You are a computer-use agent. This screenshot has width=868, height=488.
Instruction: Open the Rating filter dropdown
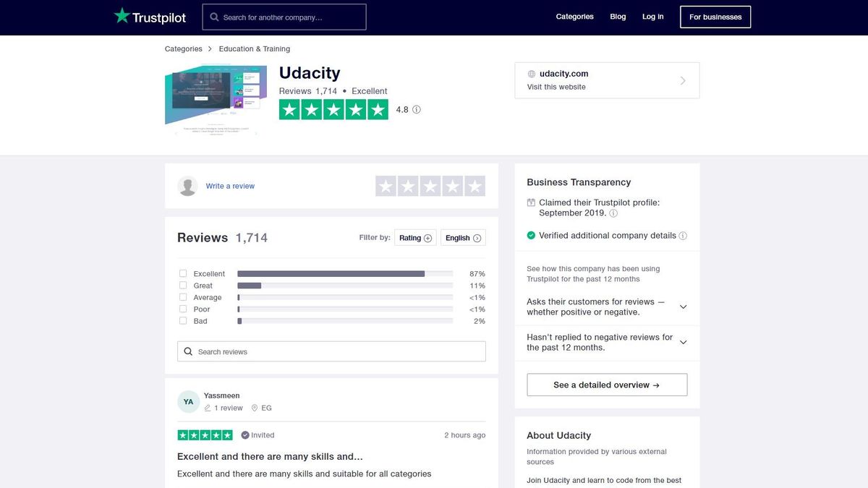point(415,237)
